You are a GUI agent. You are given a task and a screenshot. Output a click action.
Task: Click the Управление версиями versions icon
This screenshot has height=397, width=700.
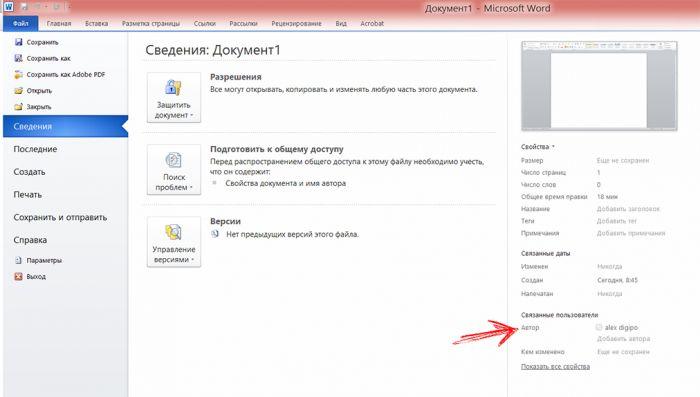click(x=173, y=232)
